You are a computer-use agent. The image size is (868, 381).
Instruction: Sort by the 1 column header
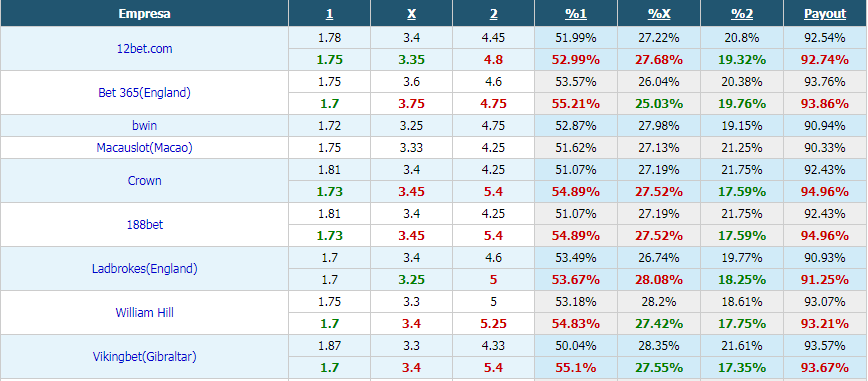(x=329, y=14)
